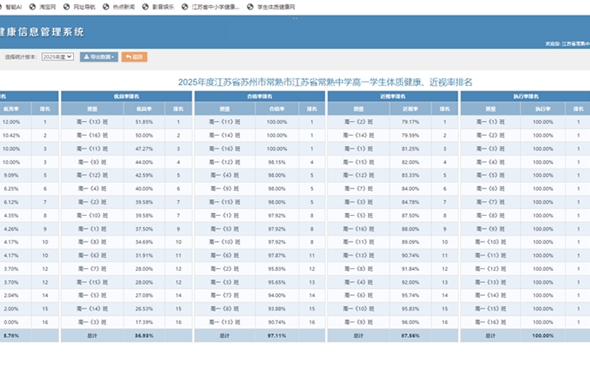This screenshot has height=380, width=590.
Task: Click 高一(1)班 in 执行率排名 table
Action: [x=490, y=122]
